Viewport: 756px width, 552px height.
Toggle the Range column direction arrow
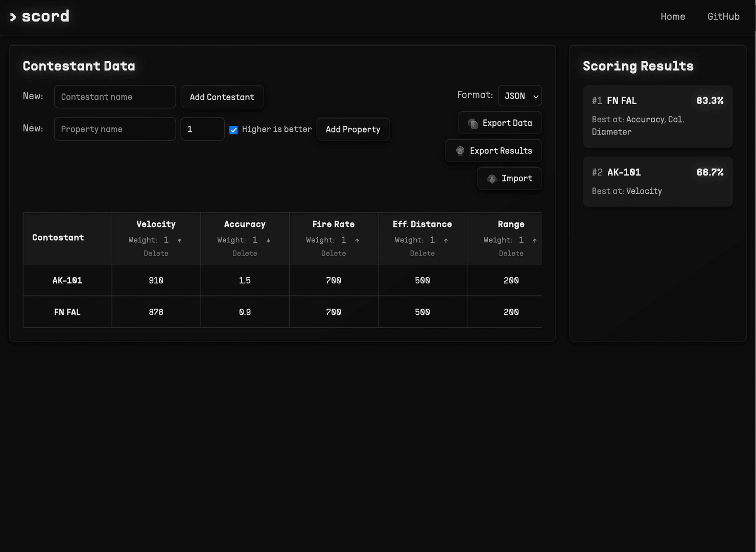tap(534, 240)
